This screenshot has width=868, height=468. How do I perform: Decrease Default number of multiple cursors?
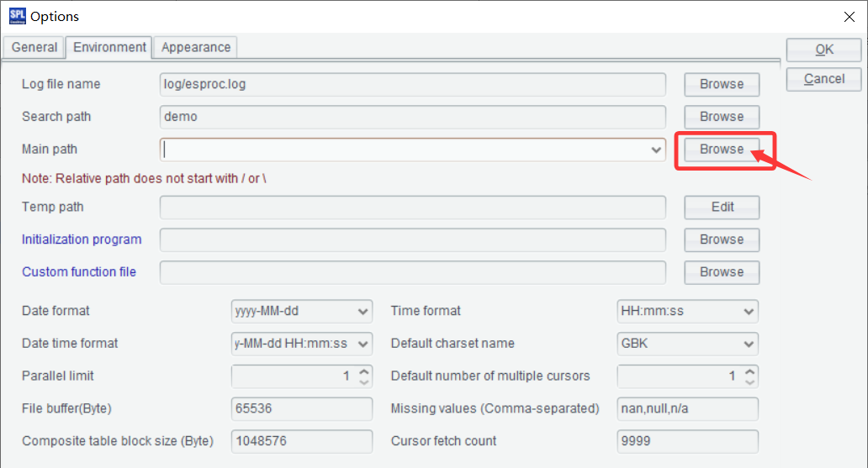coord(750,381)
